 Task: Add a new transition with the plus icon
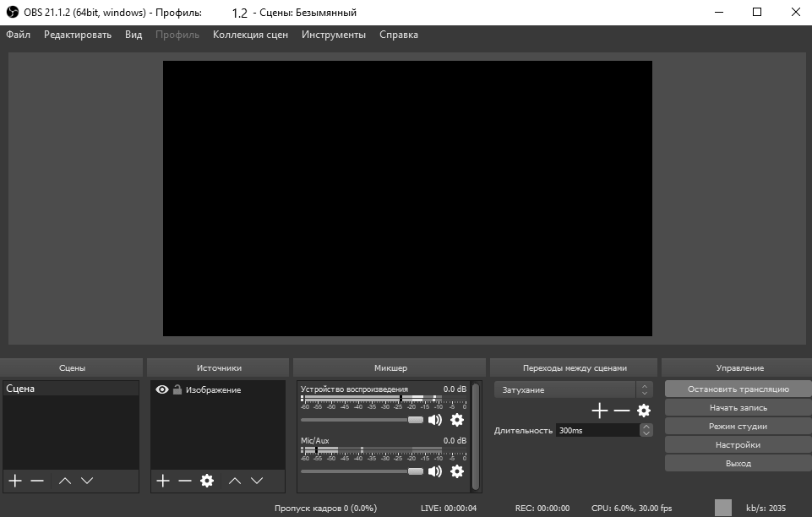[x=599, y=411]
